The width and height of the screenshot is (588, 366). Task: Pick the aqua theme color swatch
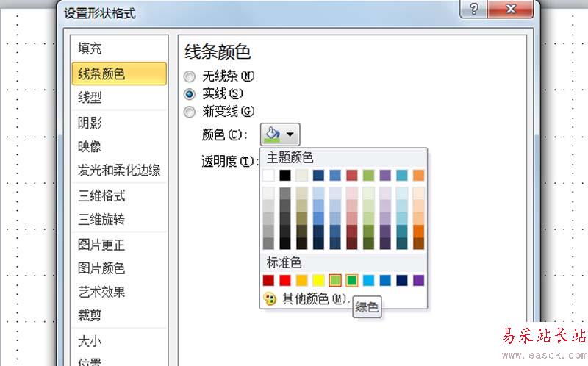click(x=402, y=175)
